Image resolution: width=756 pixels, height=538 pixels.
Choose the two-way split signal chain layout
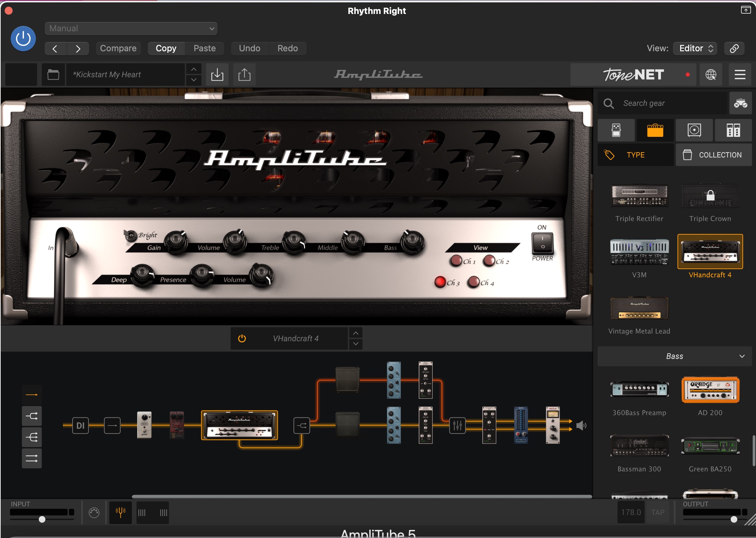[32, 416]
